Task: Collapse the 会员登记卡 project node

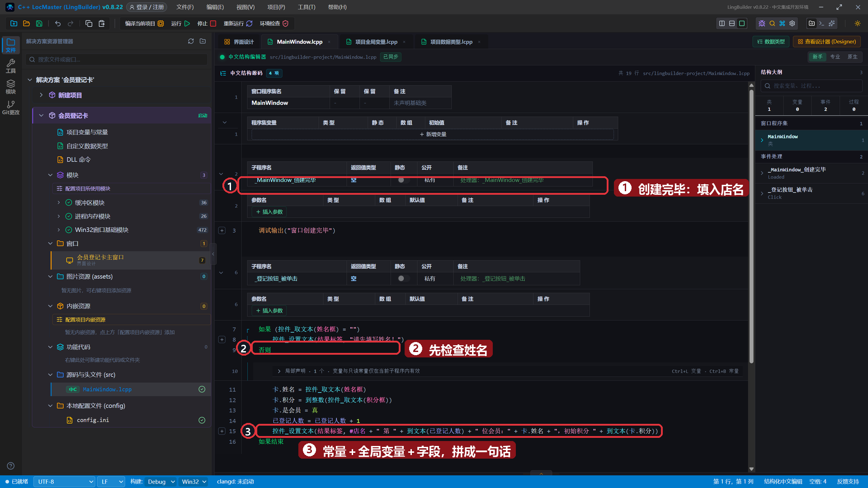Action: 41,115
